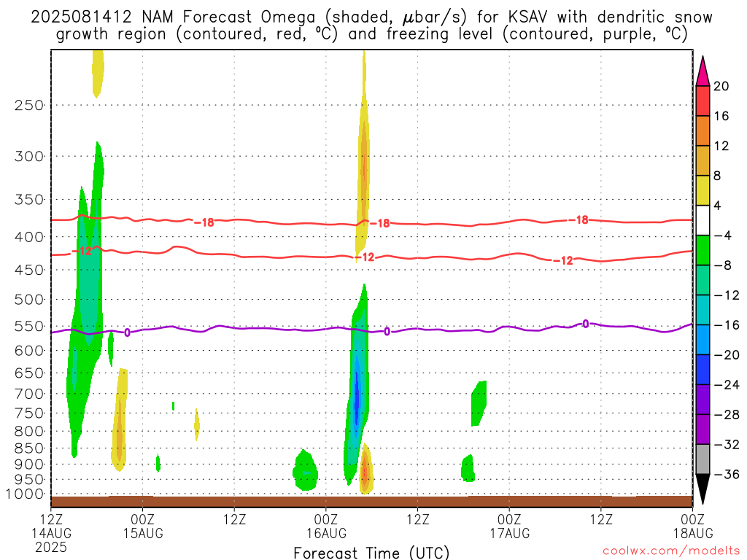Click the -12 contour label near 16AUG 00Z
The image size is (747, 560).
click(x=365, y=257)
